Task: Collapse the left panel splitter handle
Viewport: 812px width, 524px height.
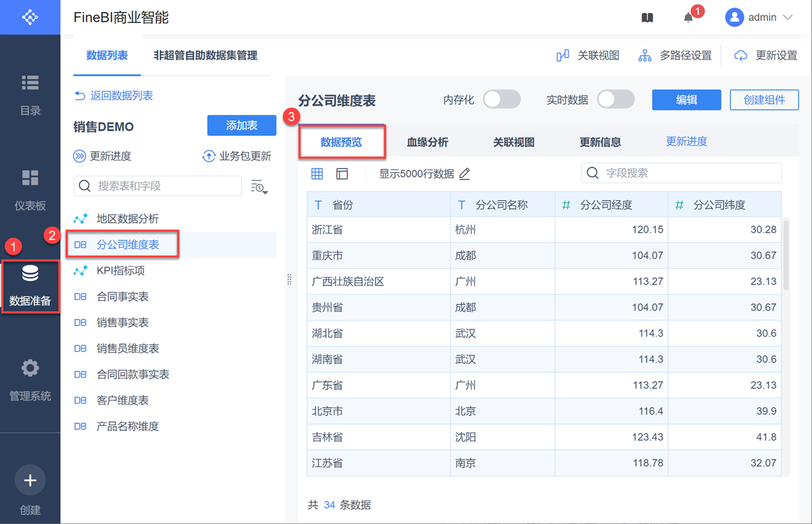Action: click(290, 280)
